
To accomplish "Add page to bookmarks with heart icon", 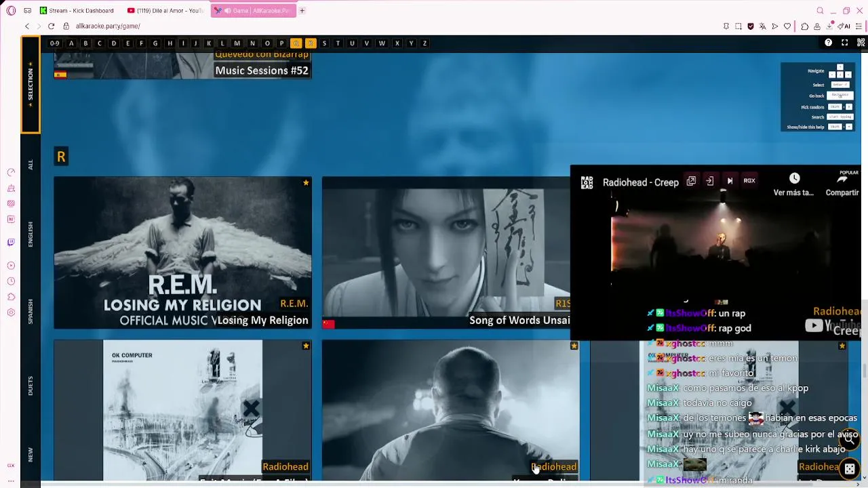I will (x=787, y=26).
